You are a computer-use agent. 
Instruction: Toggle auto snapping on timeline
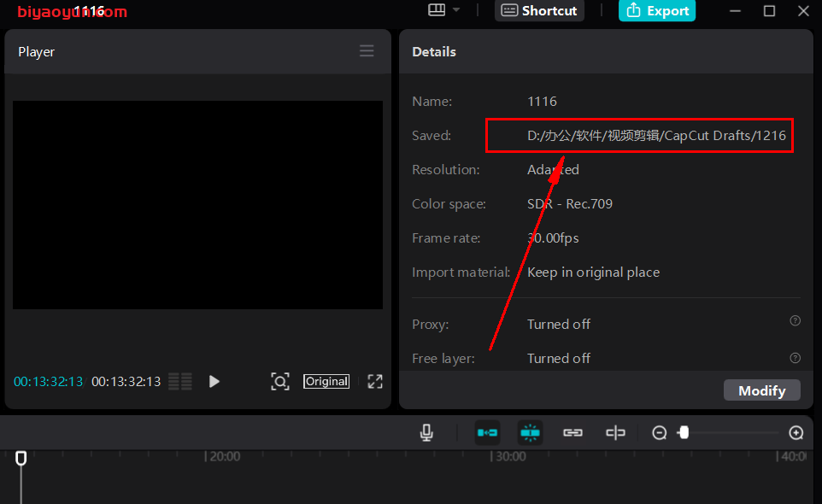click(530, 433)
